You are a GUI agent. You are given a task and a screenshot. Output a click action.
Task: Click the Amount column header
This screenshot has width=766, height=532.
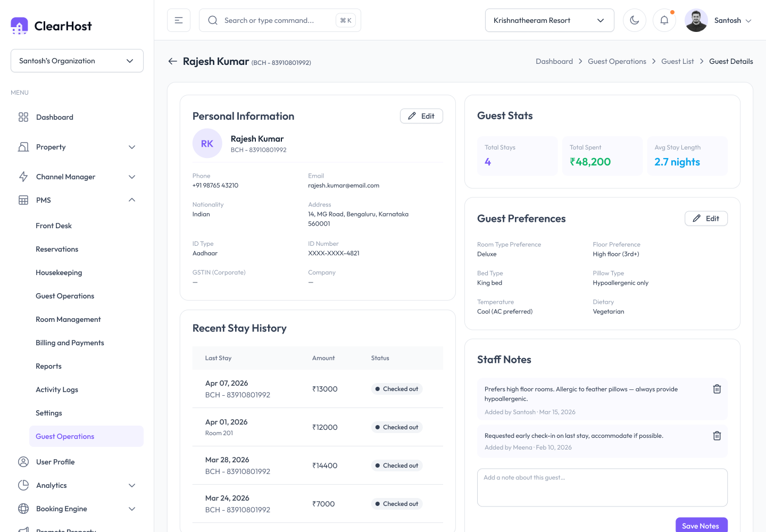[323, 358]
